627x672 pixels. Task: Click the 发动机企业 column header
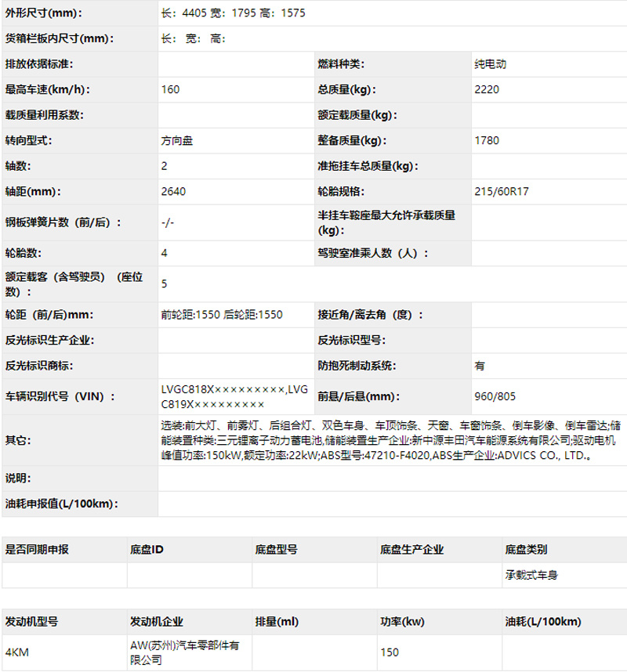tap(157, 621)
